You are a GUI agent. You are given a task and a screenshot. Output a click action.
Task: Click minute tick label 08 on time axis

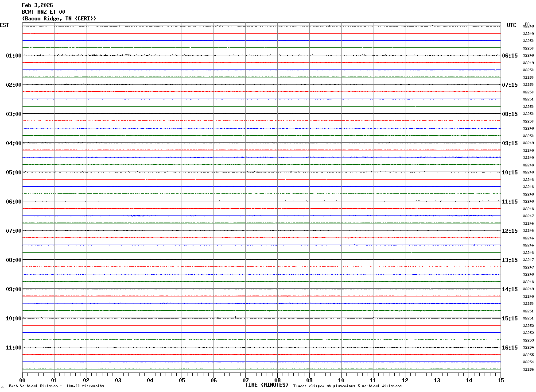point(277,380)
